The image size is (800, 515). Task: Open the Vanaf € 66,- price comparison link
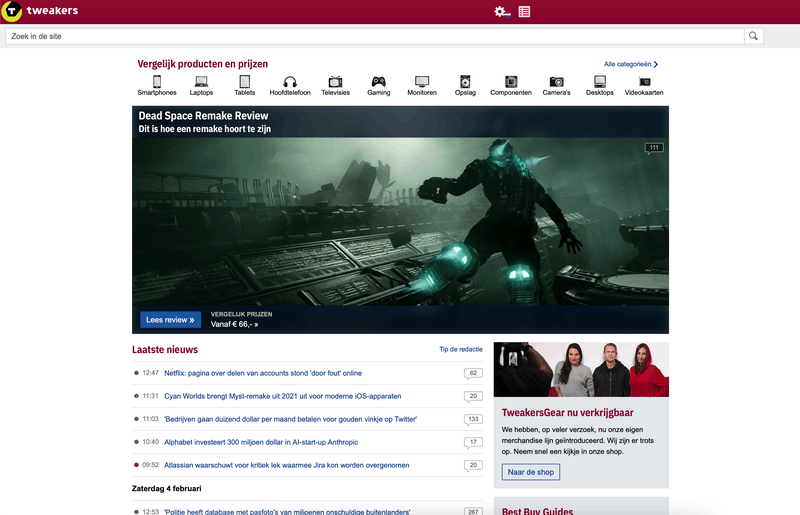pyautogui.click(x=234, y=324)
